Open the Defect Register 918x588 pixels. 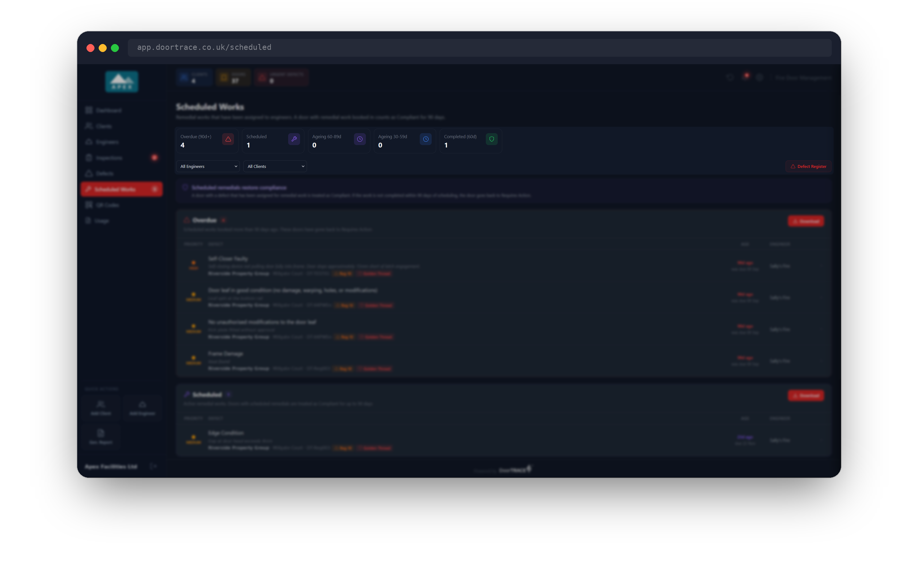[808, 166]
